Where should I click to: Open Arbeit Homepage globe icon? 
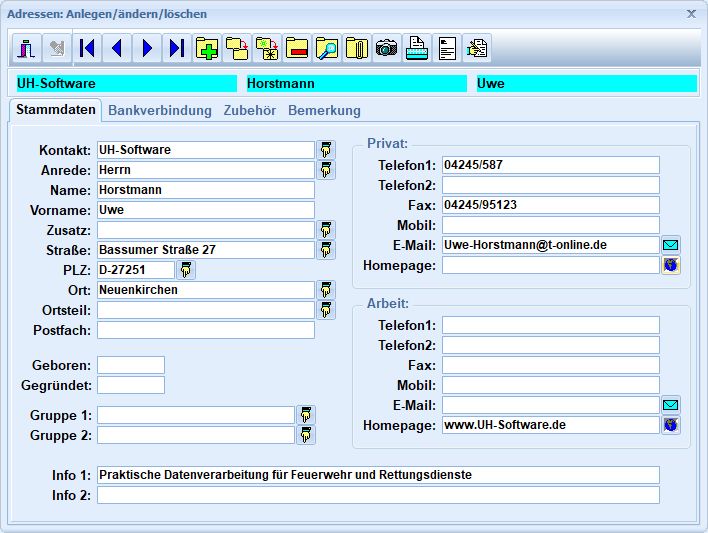click(671, 425)
